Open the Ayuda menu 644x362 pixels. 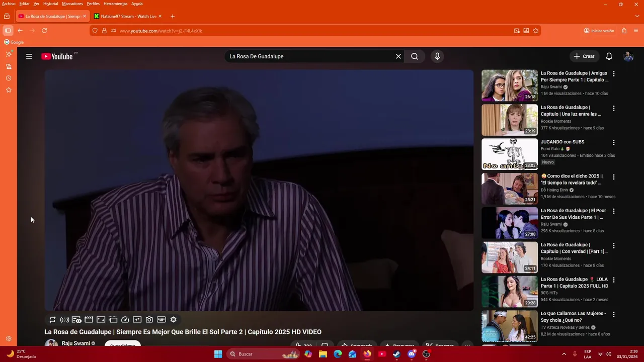pyautogui.click(x=137, y=4)
